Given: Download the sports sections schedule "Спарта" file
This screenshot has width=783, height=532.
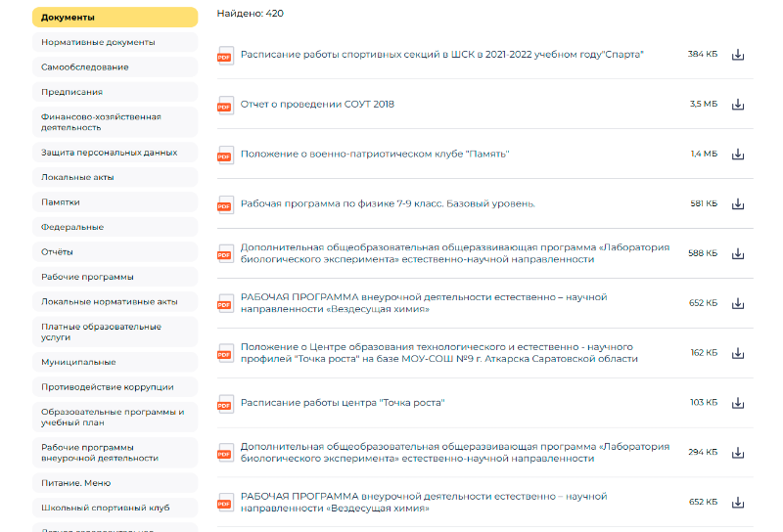Looking at the screenshot, I should point(738,55).
